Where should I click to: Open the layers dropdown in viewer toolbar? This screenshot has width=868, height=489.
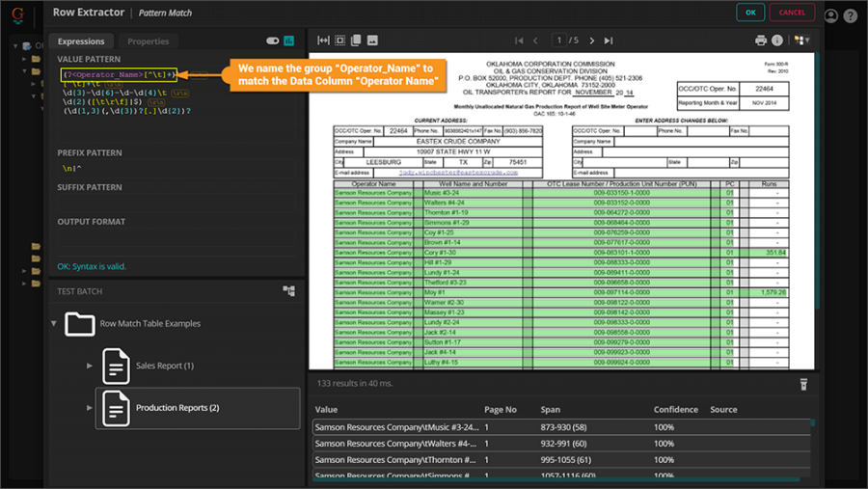[x=800, y=41]
